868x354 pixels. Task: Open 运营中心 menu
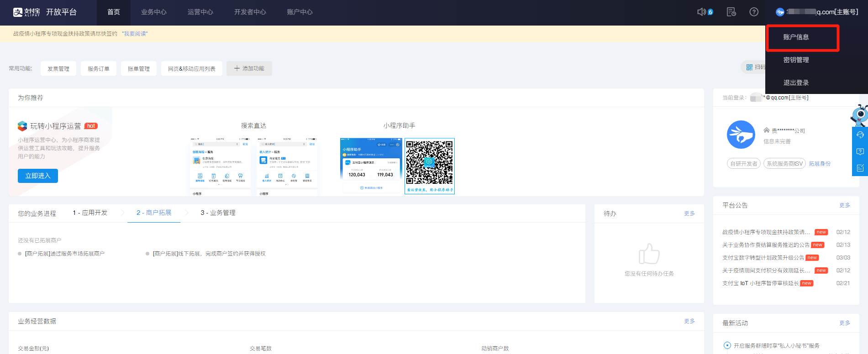coord(200,12)
